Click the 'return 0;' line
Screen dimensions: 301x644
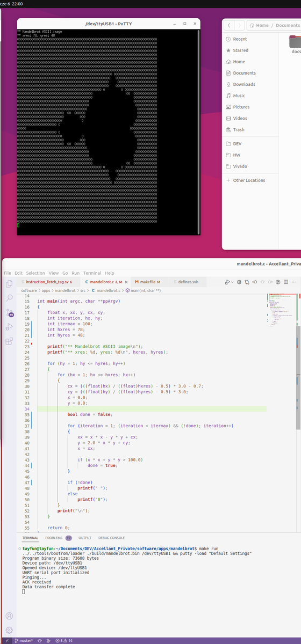coord(59,528)
